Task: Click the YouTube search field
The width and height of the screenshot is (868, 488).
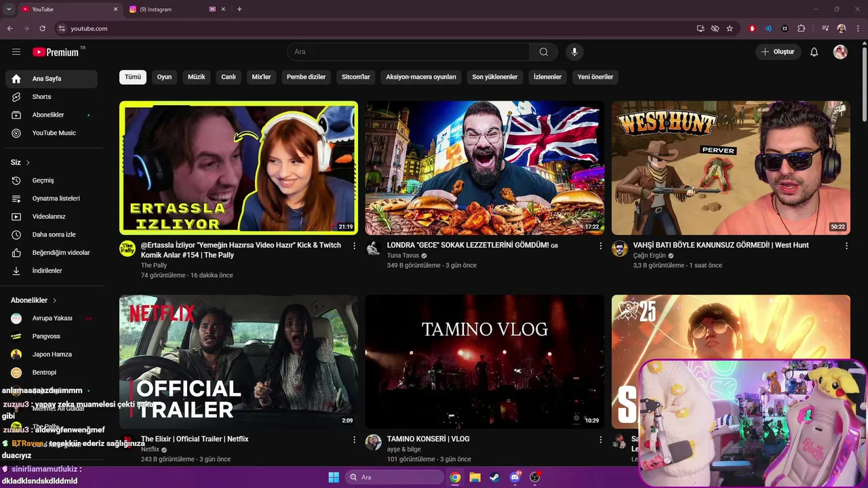Action: pos(408,52)
